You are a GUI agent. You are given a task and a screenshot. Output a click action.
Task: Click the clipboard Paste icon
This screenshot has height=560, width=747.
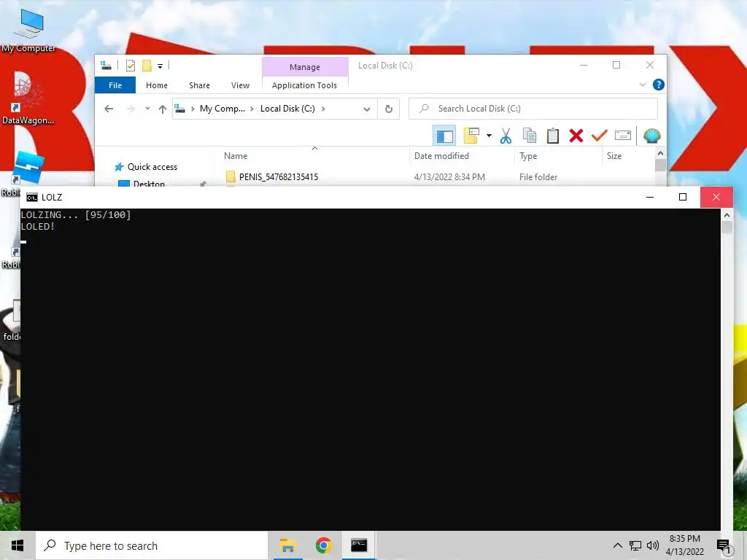click(x=553, y=136)
